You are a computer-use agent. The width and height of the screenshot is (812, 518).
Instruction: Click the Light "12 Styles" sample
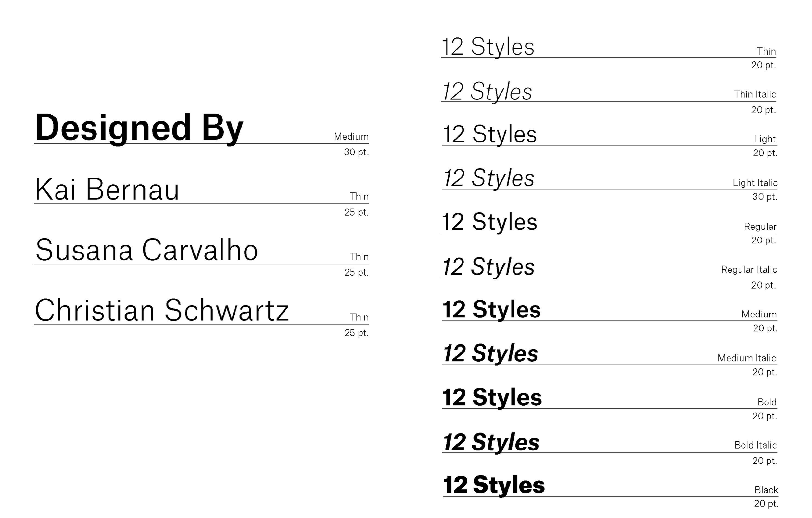(x=489, y=135)
